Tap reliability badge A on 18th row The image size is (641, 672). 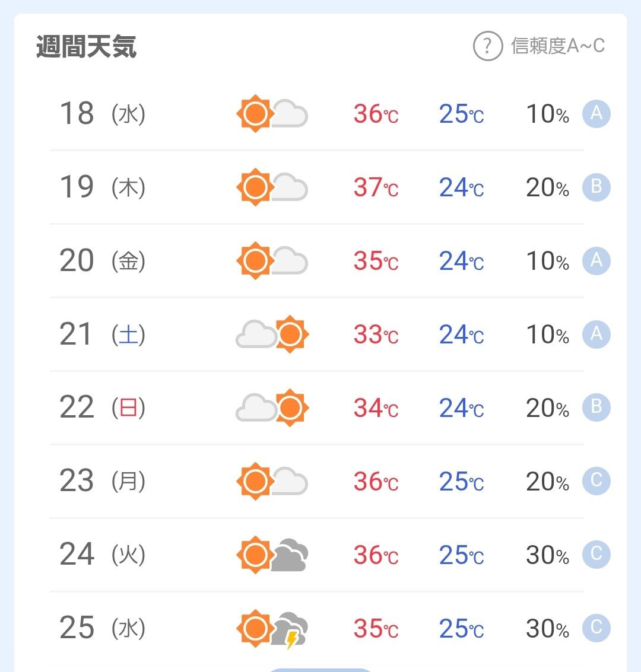(x=596, y=113)
